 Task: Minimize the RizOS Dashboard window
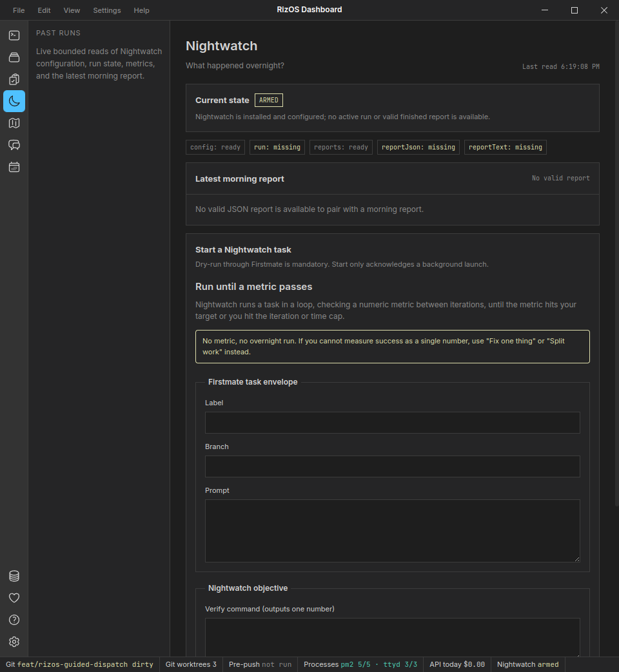[x=545, y=10]
